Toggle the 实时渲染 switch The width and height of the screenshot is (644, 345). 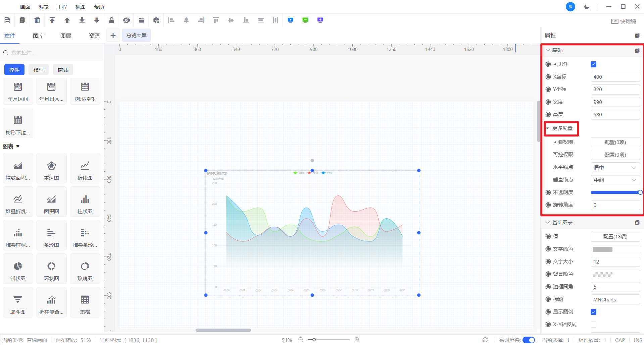[529, 340]
